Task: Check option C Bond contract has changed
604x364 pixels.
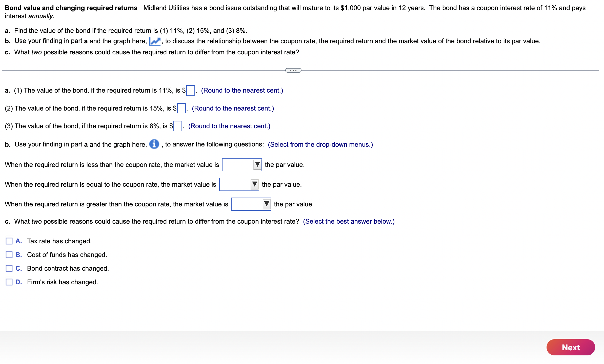Action: pos(9,268)
